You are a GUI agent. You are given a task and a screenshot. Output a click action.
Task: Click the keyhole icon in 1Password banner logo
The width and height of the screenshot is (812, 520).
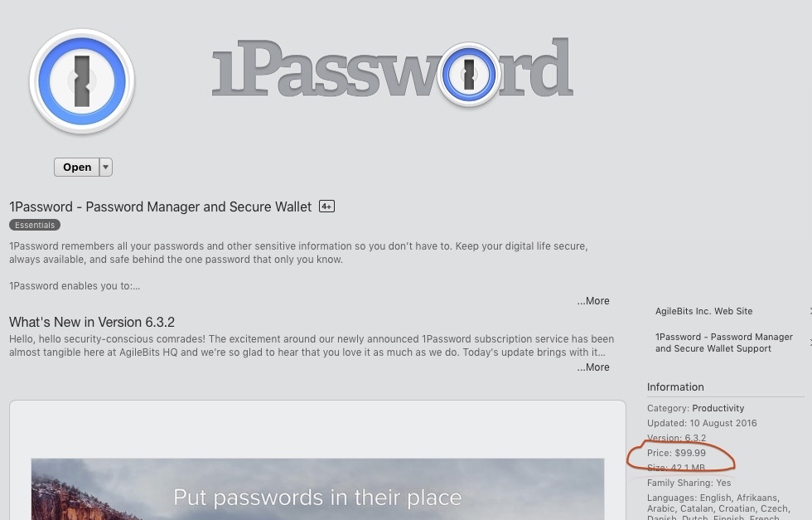pyautogui.click(x=469, y=74)
